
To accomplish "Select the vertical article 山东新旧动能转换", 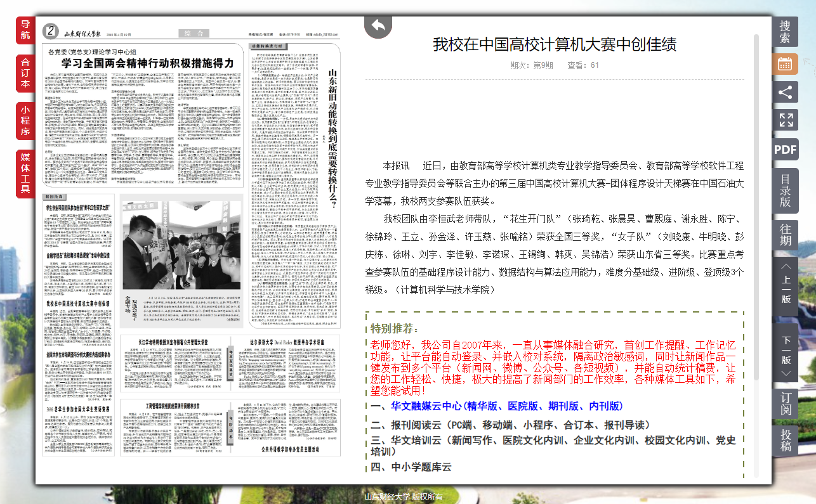I will tap(332, 139).
